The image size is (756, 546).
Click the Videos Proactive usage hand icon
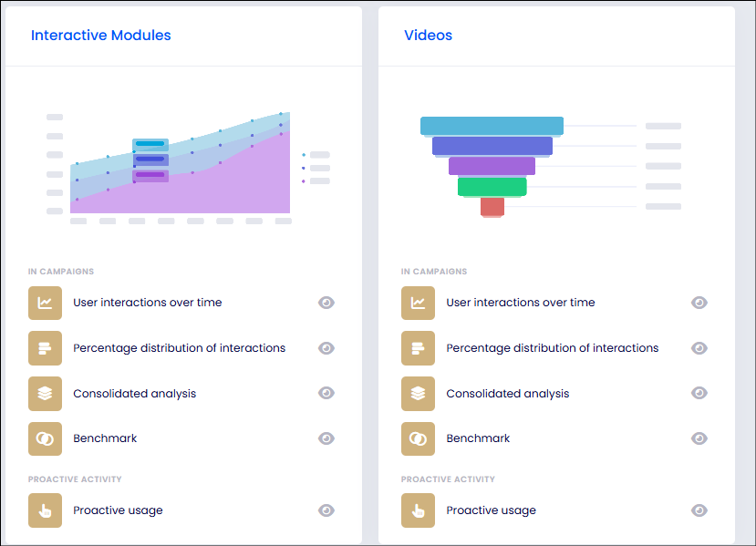point(418,510)
